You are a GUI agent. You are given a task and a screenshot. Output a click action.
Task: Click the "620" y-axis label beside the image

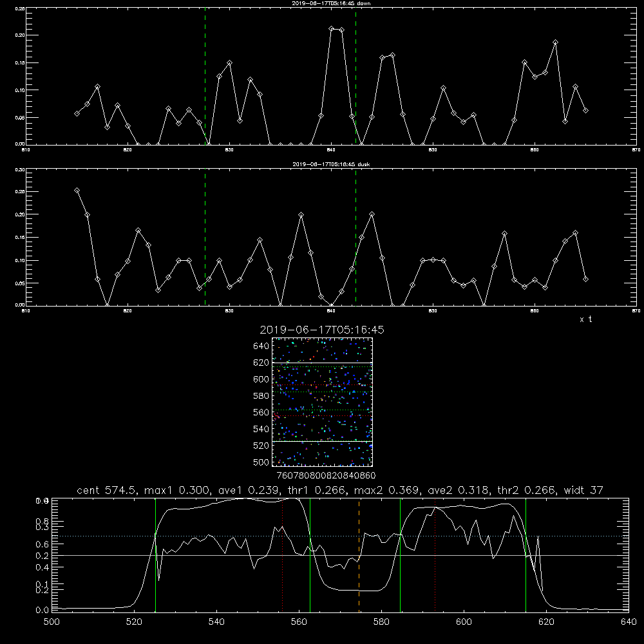pos(261,363)
